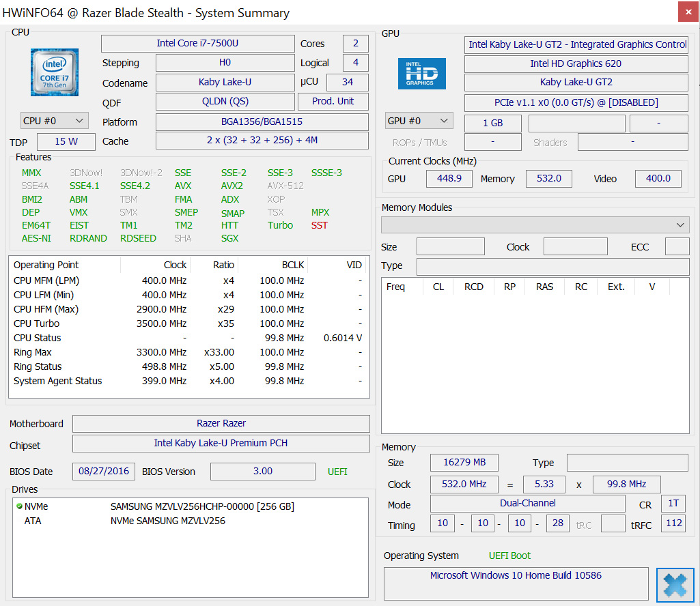Click the RCD column header
This screenshot has width=700, height=606.
pyautogui.click(x=474, y=287)
